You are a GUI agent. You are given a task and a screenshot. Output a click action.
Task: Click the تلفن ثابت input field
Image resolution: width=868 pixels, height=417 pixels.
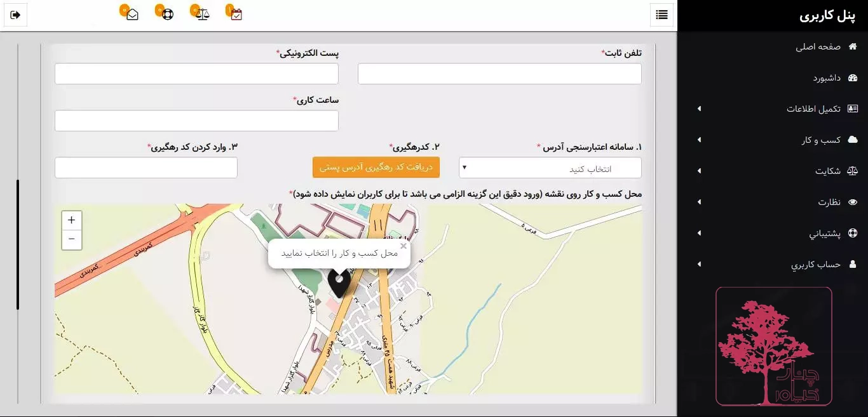pyautogui.click(x=499, y=74)
